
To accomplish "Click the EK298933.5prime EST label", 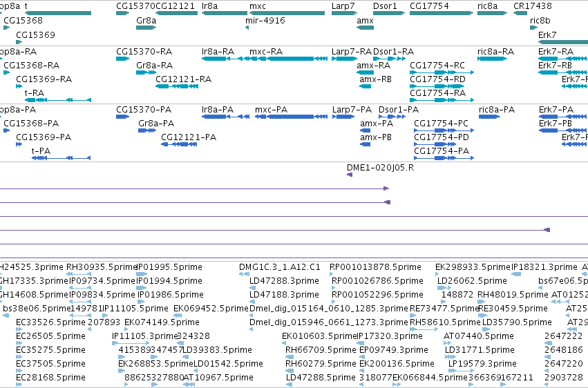I will pos(473,267).
